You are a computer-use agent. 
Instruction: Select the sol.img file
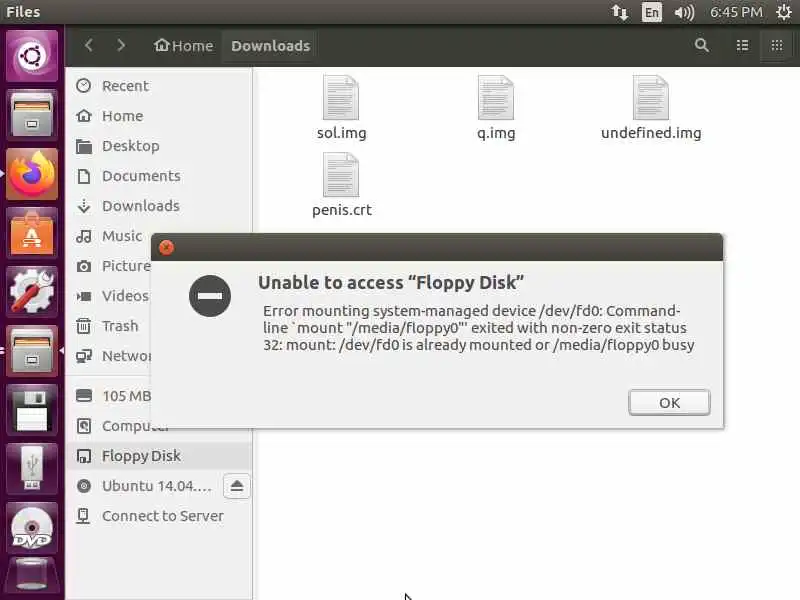pyautogui.click(x=341, y=108)
